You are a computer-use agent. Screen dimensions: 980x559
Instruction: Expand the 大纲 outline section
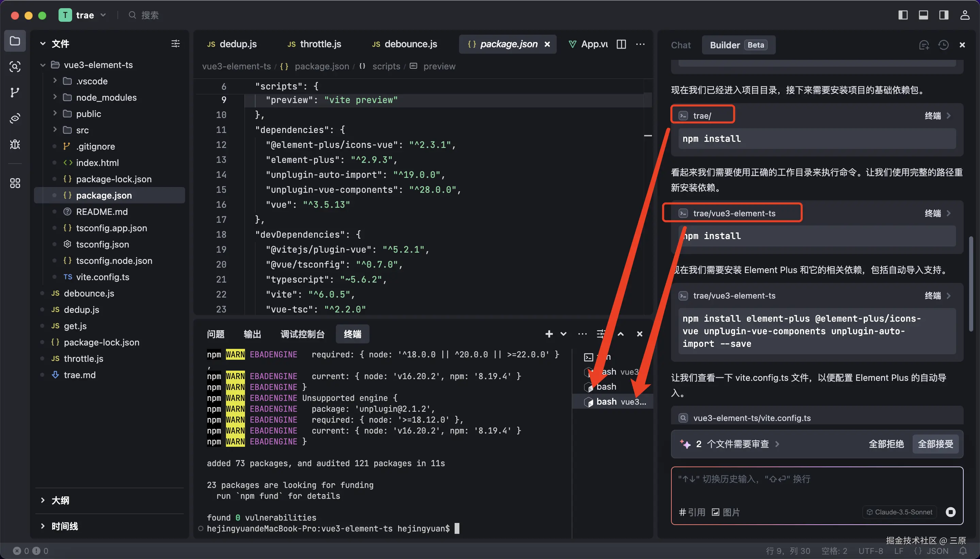60,500
